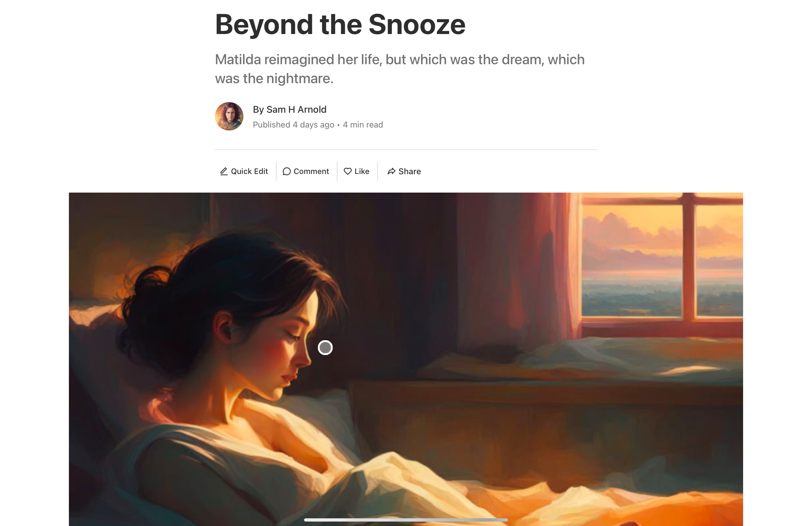Click the pencil icon beside Quick Edit

[224, 171]
